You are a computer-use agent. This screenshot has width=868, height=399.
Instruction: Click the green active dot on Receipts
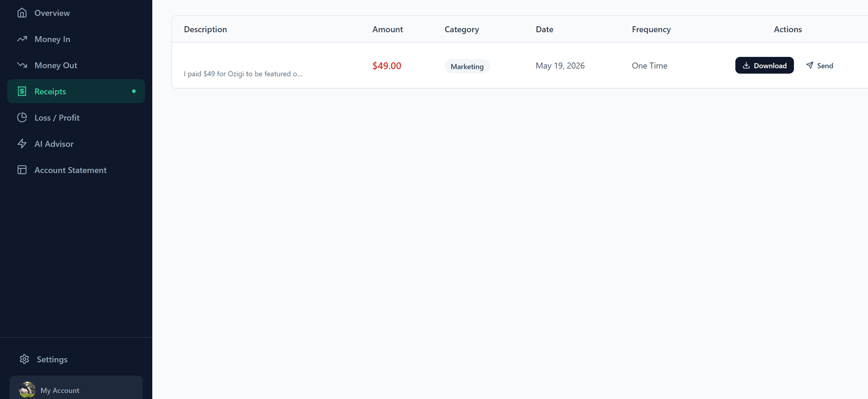click(134, 91)
